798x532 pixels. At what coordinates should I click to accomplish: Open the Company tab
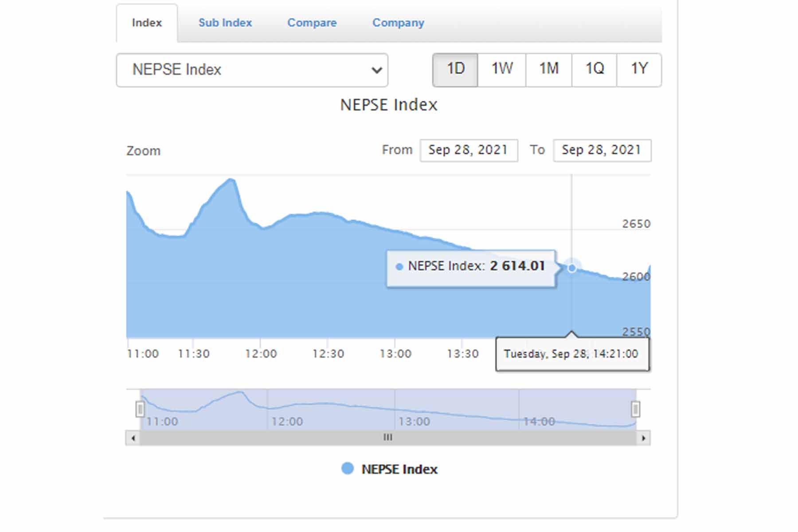[398, 23]
